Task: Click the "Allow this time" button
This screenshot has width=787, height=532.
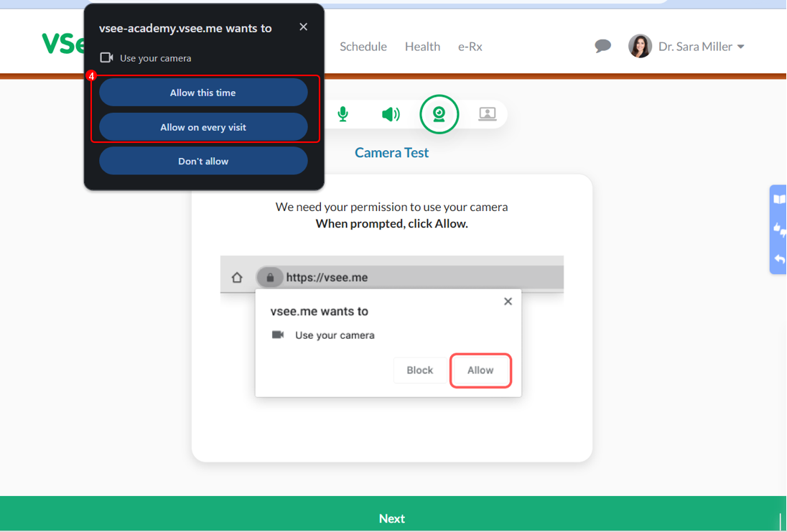Action: (x=203, y=93)
